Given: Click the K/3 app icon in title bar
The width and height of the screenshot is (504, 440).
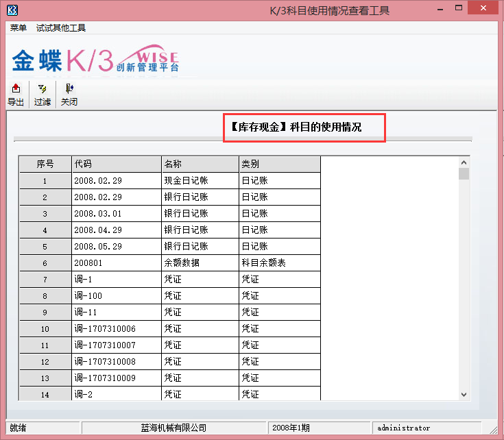Looking at the screenshot, I should (11, 10).
